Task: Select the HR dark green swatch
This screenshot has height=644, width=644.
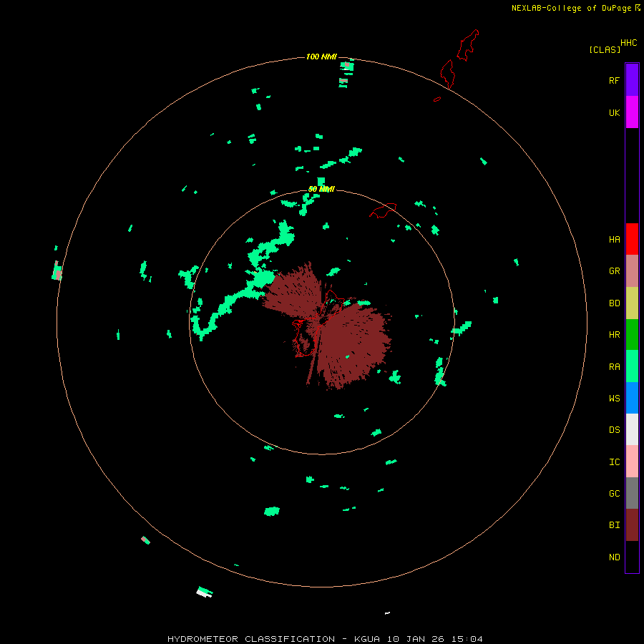Action: pyautogui.click(x=632, y=335)
